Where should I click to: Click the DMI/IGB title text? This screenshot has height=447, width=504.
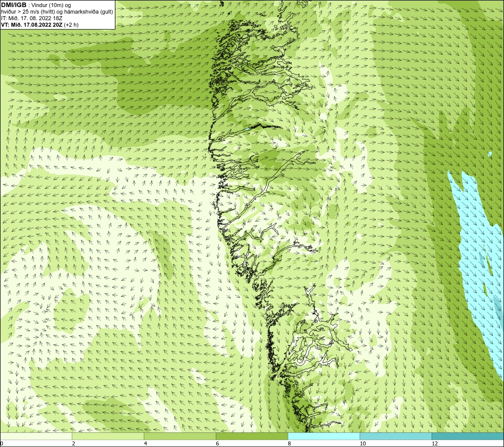coord(14,5)
